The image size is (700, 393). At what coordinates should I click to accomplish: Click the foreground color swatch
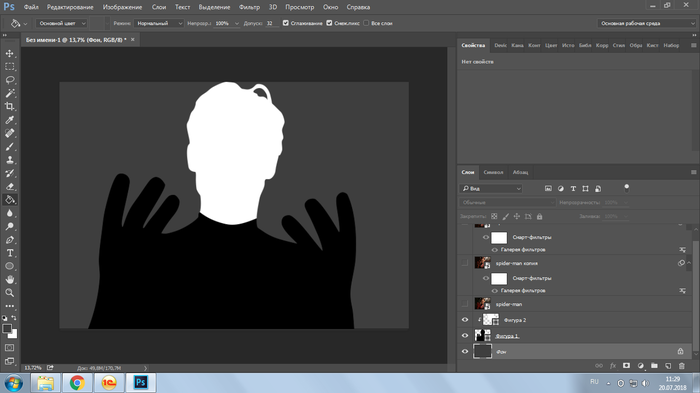coord(7,329)
